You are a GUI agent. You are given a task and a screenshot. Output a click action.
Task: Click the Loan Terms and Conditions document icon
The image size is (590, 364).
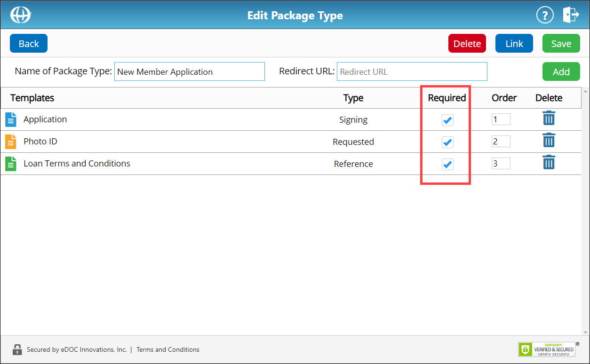[11, 163]
